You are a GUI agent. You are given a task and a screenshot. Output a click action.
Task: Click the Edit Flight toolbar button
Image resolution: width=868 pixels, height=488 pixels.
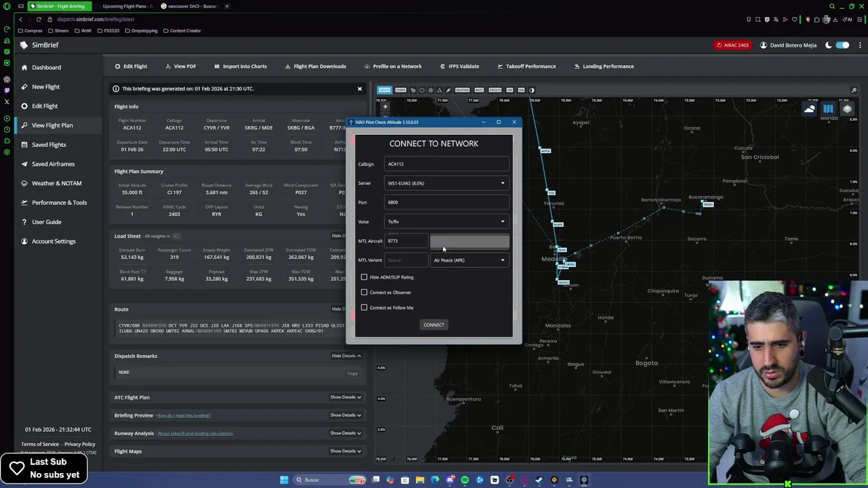pyautogui.click(x=131, y=66)
